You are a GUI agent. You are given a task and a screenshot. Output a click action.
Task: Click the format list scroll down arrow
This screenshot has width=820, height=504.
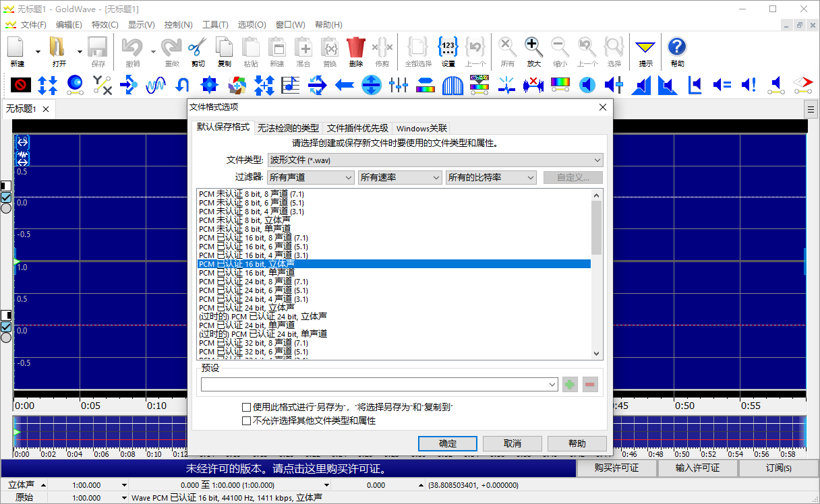596,354
